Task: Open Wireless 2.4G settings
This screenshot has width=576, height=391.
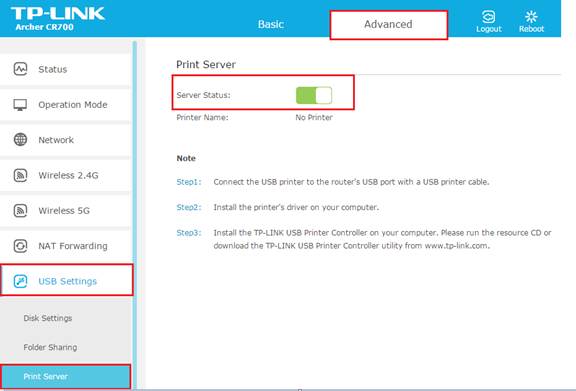Action: [65, 175]
